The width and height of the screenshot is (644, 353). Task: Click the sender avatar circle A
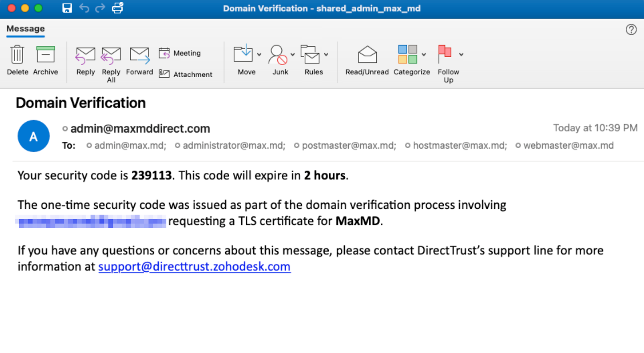(x=33, y=136)
